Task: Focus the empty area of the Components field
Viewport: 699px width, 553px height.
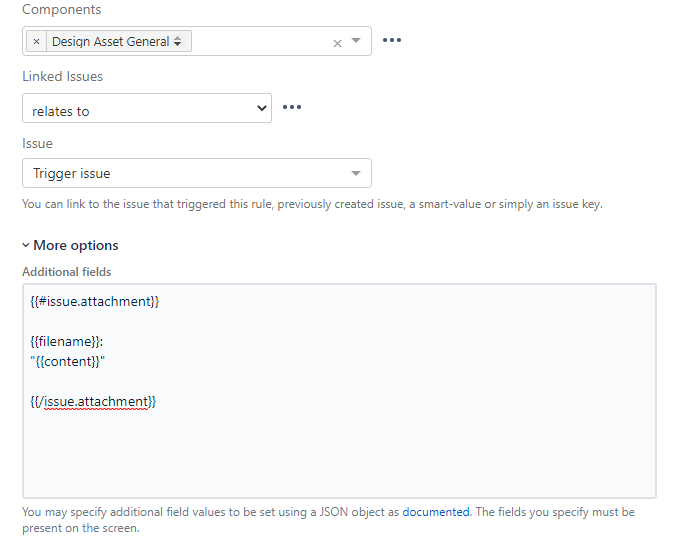Action: pos(261,41)
